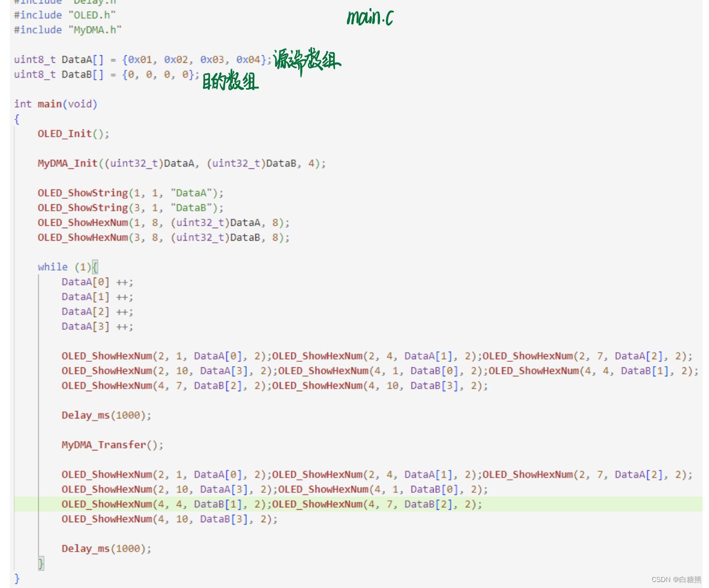This screenshot has width=709, height=588.
Task: Click the final closing brace of main
Action: 17,578
